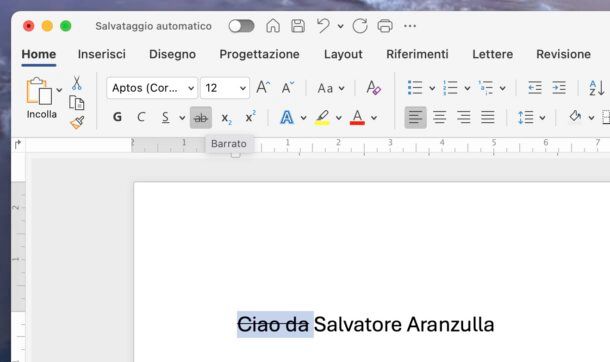610x362 pixels.
Task: Open the Lettere tab
Action: pyautogui.click(x=493, y=54)
